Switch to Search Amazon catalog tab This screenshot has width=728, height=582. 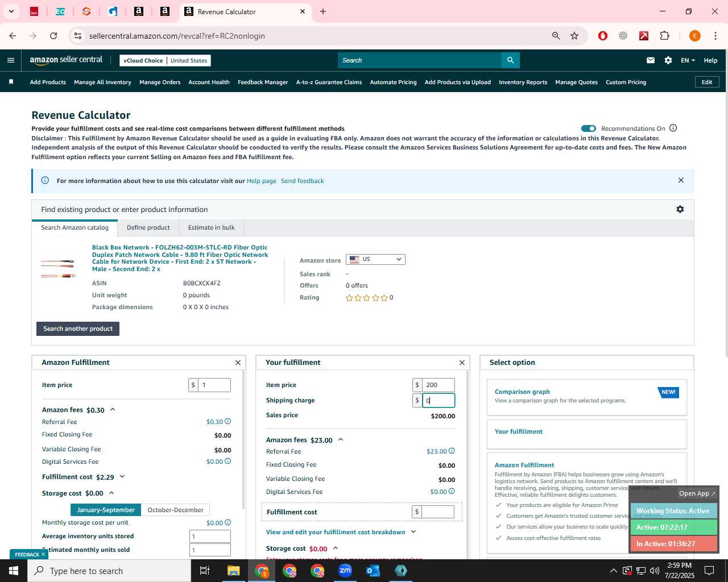coord(75,227)
